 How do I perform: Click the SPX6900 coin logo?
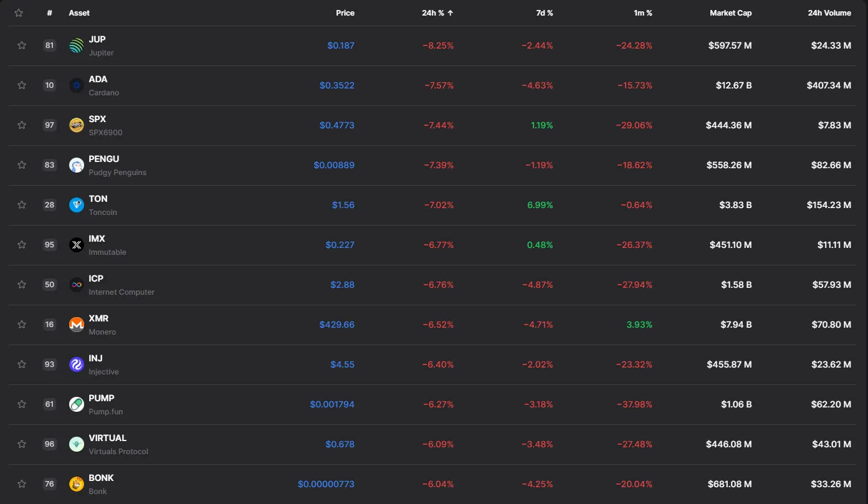(x=76, y=125)
